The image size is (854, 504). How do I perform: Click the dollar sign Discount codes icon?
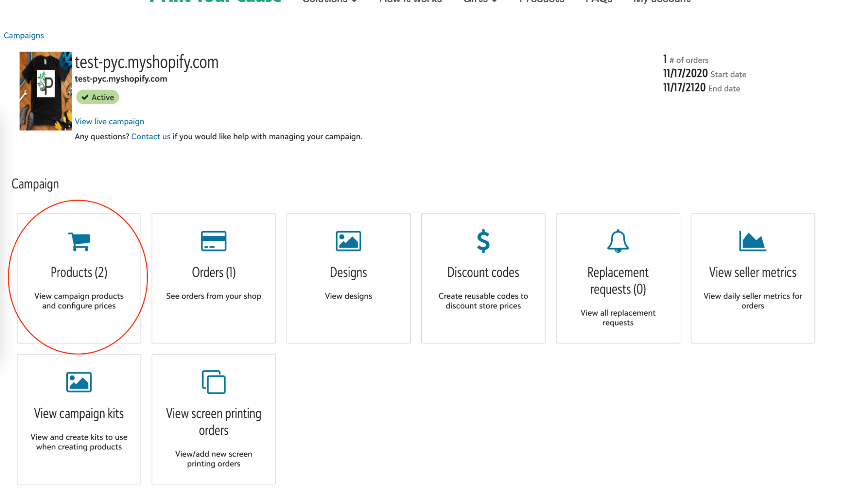coord(483,241)
